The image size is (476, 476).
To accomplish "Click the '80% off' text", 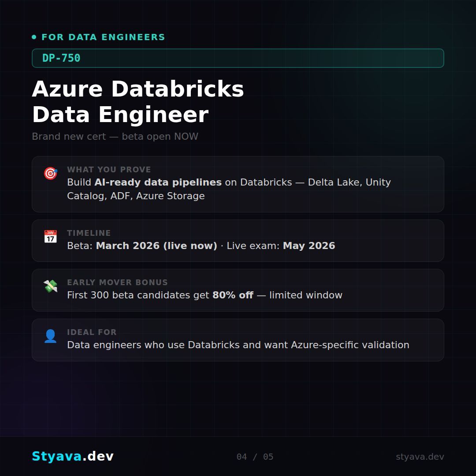I will [233, 295].
